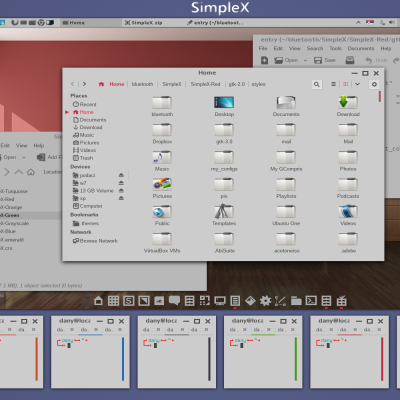Open Browse Network in the sidebar
The width and height of the screenshot is (400, 400).
coord(95,241)
